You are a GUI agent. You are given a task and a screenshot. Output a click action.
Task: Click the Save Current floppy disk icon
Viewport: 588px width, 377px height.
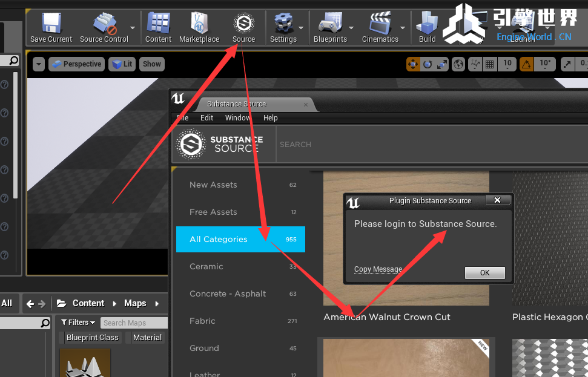click(51, 23)
